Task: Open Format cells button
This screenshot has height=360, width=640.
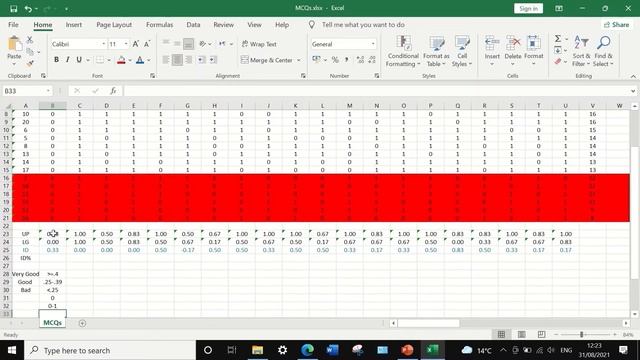Action: pos(533,51)
